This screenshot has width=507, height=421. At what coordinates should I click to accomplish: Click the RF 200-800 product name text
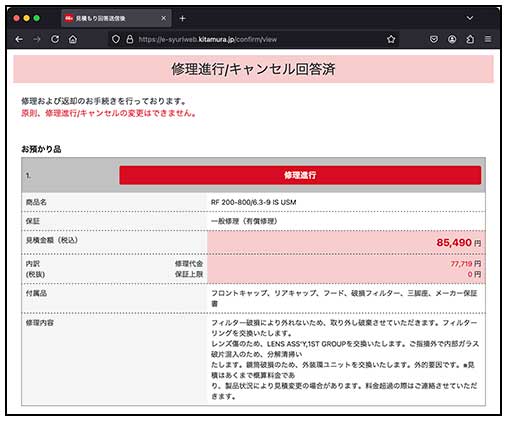[x=253, y=202]
